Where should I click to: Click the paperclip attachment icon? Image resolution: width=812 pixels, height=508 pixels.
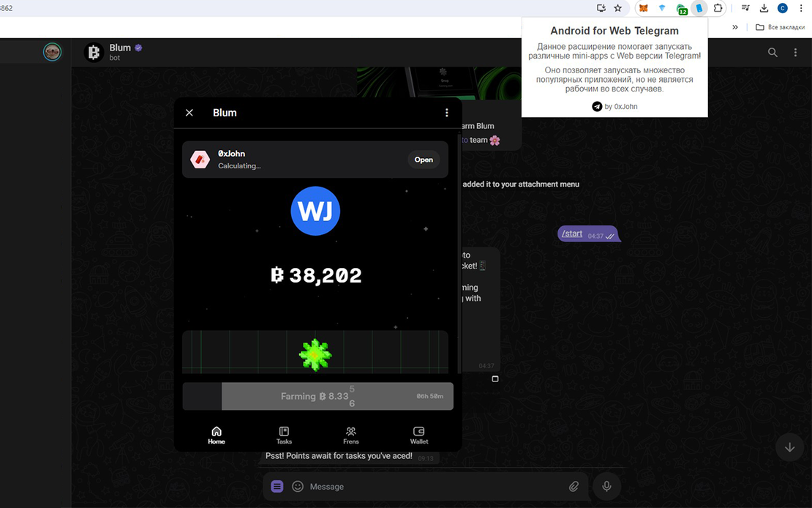[x=574, y=486]
